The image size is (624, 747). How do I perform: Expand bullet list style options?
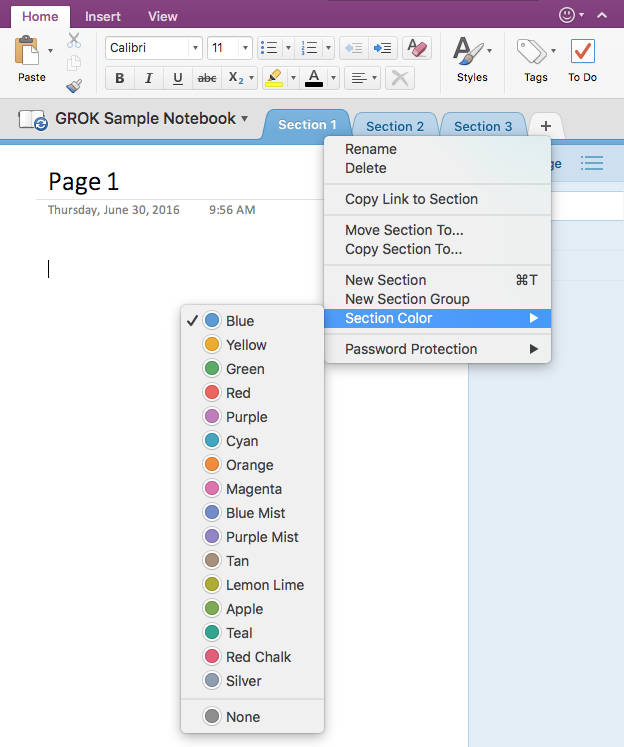[x=288, y=48]
